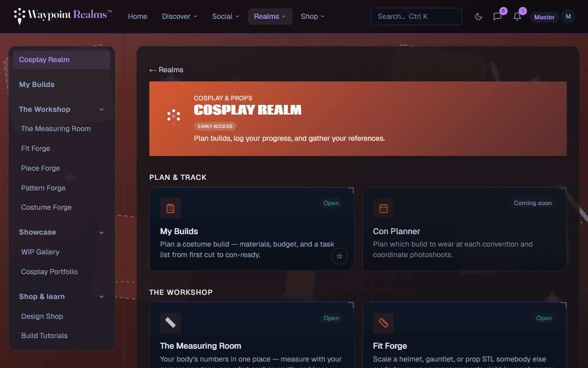This screenshot has height=368, width=588.
Task: Click the Master role badge
Action: (x=544, y=17)
